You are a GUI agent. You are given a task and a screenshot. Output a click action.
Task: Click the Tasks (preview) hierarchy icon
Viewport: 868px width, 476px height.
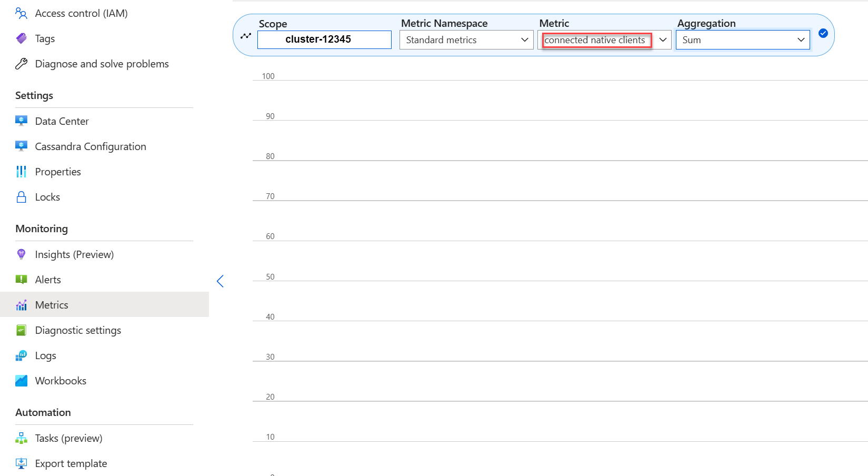pos(21,438)
